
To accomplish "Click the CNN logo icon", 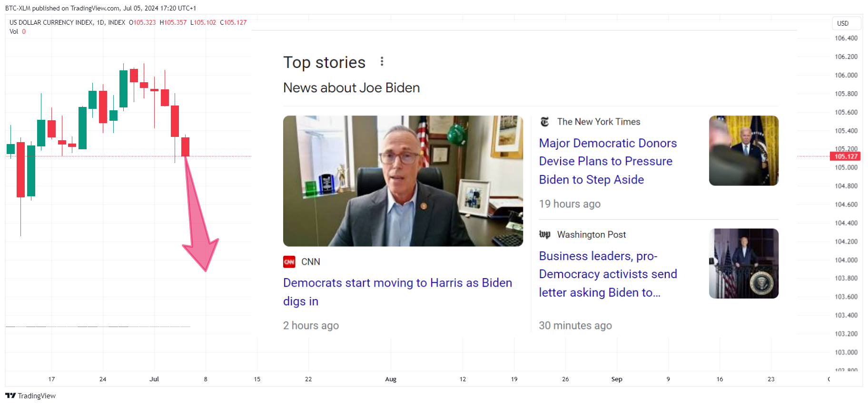I will [289, 262].
